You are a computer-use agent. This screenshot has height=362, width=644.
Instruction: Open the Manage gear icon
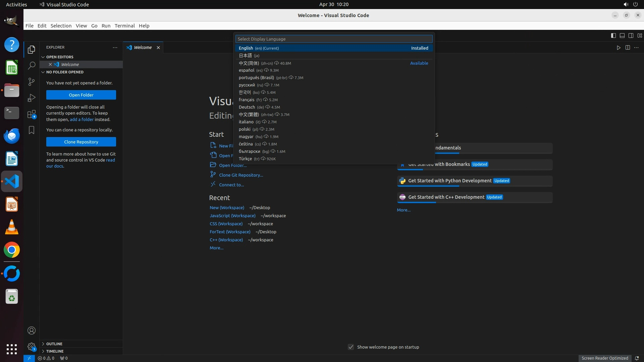point(32,346)
